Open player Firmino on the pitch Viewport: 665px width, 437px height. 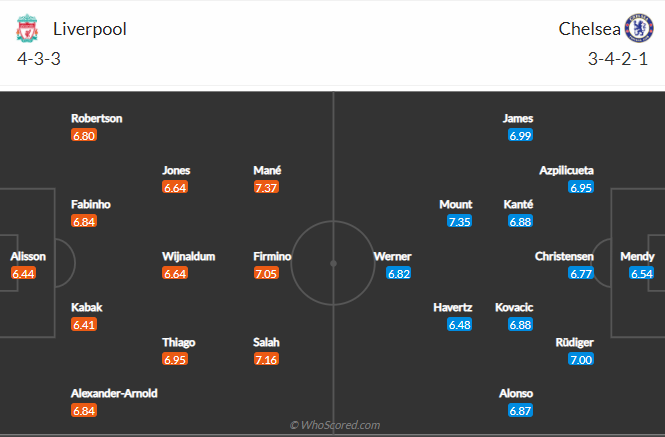(x=272, y=256)
